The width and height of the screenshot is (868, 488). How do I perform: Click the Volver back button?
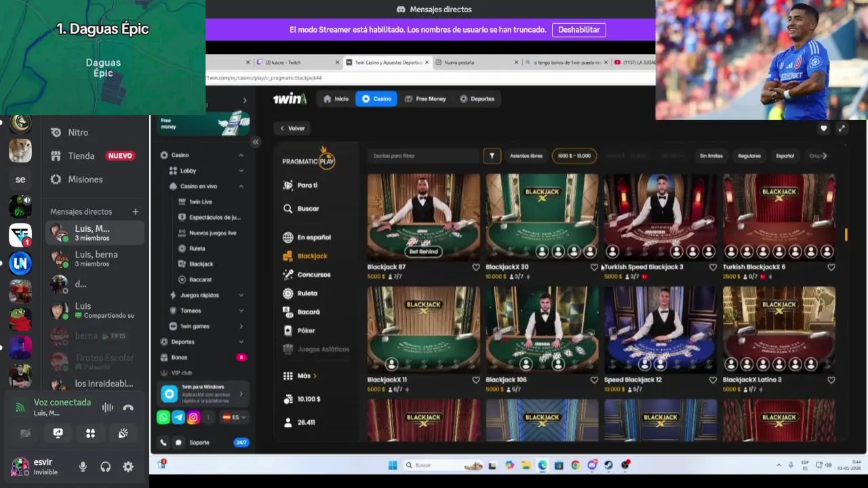coord(293,128)
